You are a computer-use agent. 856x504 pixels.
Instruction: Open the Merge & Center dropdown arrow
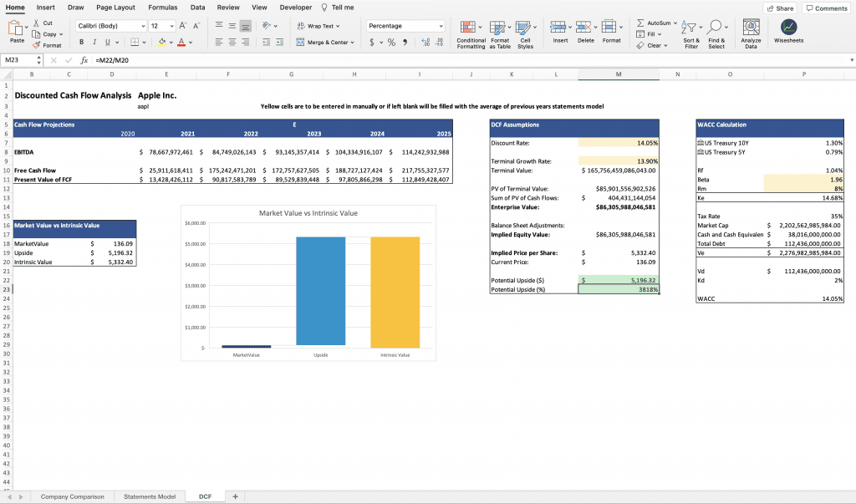pyautogui.click(x=353, y=42)
